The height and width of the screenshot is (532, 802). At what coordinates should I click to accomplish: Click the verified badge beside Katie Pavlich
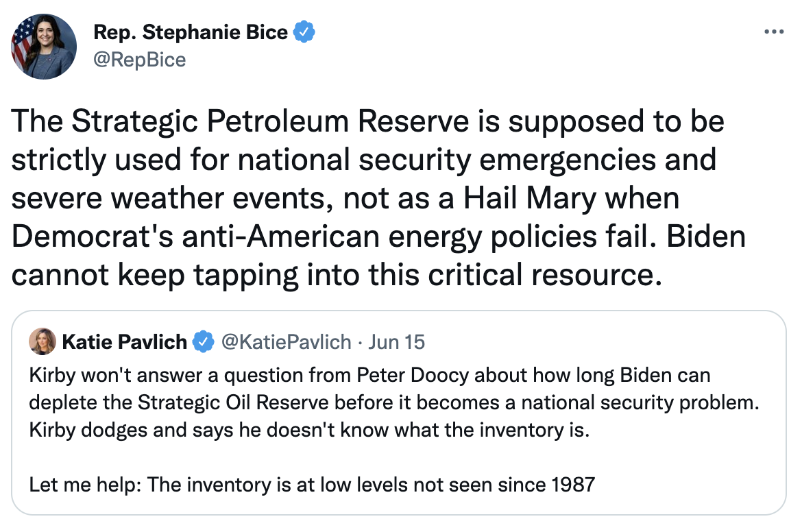point(203,341)
